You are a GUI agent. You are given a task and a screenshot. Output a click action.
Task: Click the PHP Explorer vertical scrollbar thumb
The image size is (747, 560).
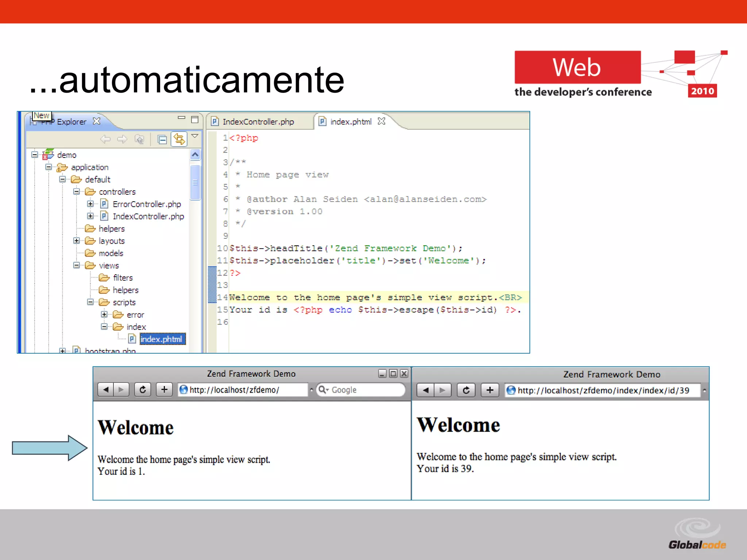click(x=195, y=182)
